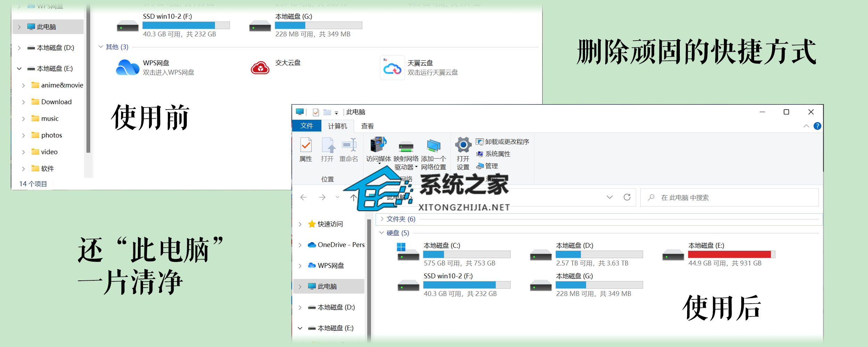
Task: Click the help question mark icon
Action: pyautogui.click(x=817, y=126)
